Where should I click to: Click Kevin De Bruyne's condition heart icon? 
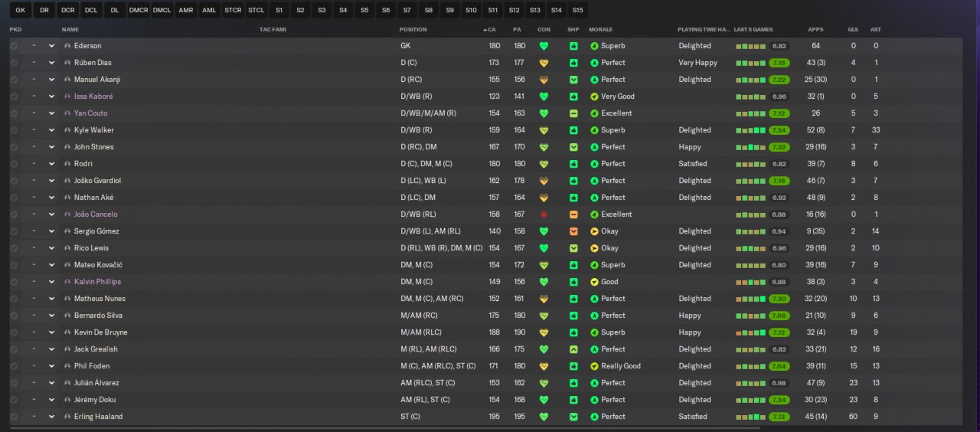click(544, 332)
